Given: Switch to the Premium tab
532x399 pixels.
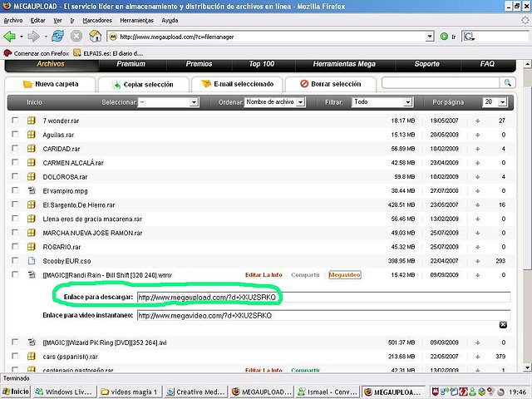Looking at the screenshot, I should (131, 64).
